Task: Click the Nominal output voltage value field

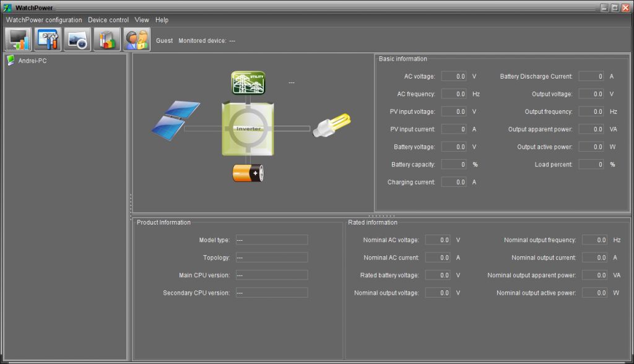Action: 438,293
